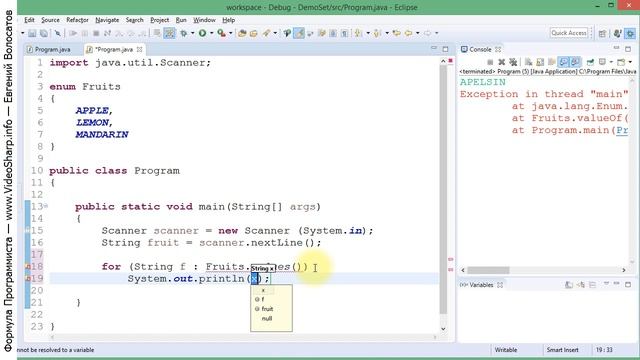Toggle Mark Occurrences highlighted toolbar button
Viewport: 640px width, 360px height.
pyautogui.click(x=299, y=33)
